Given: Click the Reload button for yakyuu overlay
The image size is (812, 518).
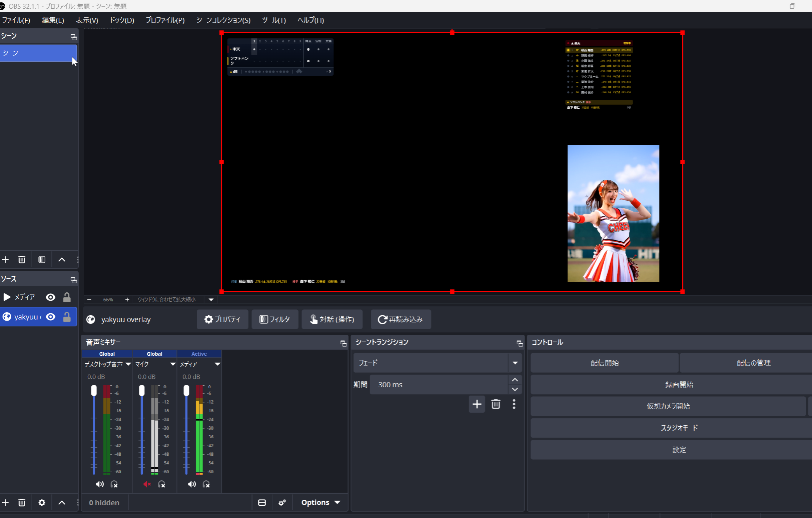Looking at the screenshot, I should pos(401,319).
